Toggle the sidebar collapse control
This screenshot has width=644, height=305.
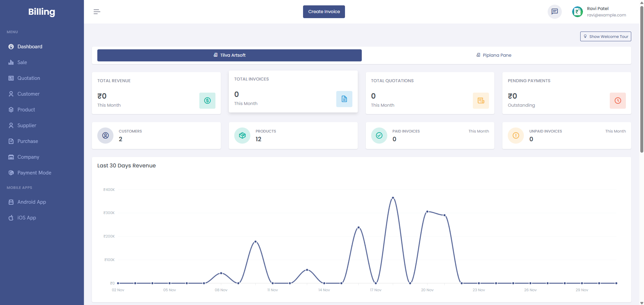pyautogui.click(x=97, y=12)
